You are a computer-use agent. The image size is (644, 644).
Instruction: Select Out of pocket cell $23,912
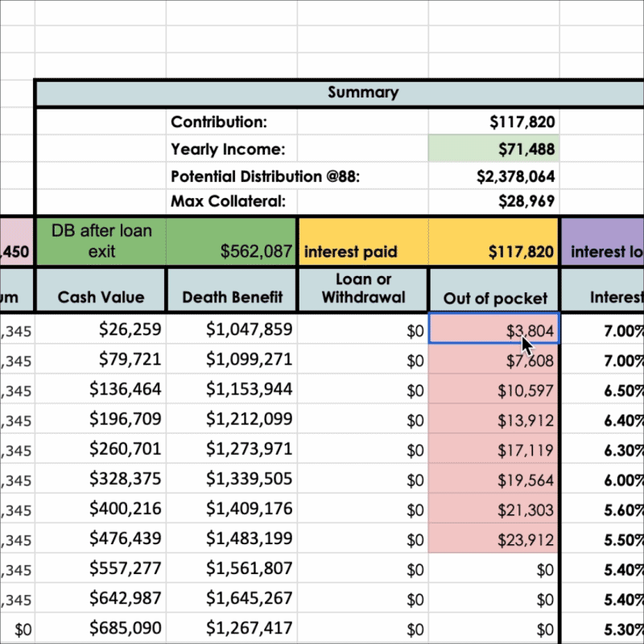493,539
